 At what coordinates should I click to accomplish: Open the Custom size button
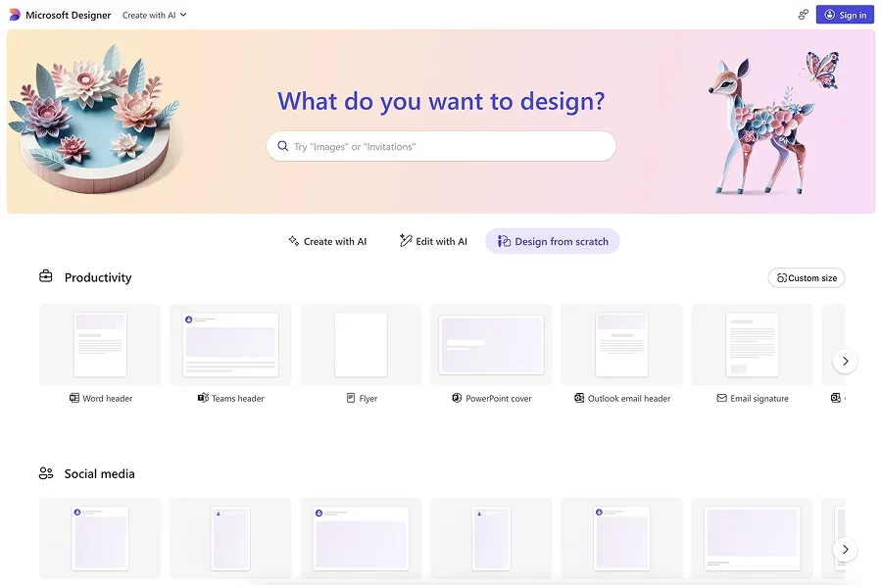[807, 278]
